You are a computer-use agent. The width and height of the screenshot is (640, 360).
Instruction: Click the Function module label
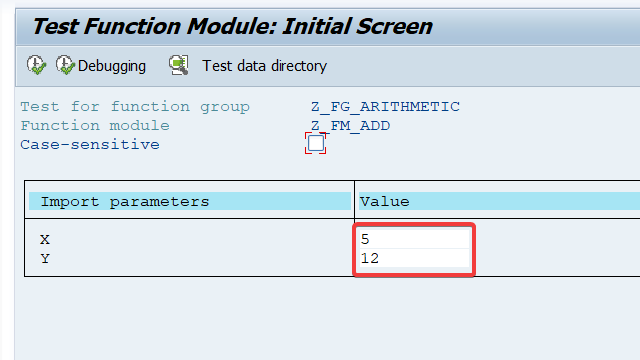pos(95,125)
